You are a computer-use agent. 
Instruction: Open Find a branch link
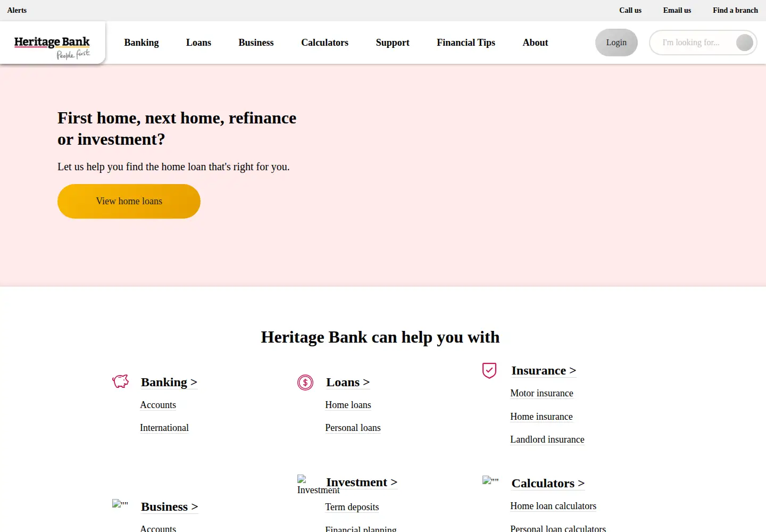point(735,10)
